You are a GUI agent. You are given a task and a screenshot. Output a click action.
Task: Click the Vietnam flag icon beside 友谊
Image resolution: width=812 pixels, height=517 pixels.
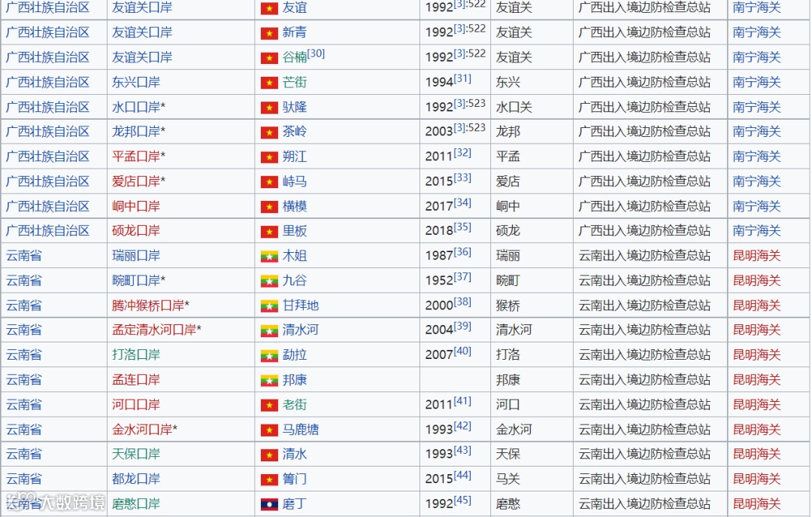(268, 8)
